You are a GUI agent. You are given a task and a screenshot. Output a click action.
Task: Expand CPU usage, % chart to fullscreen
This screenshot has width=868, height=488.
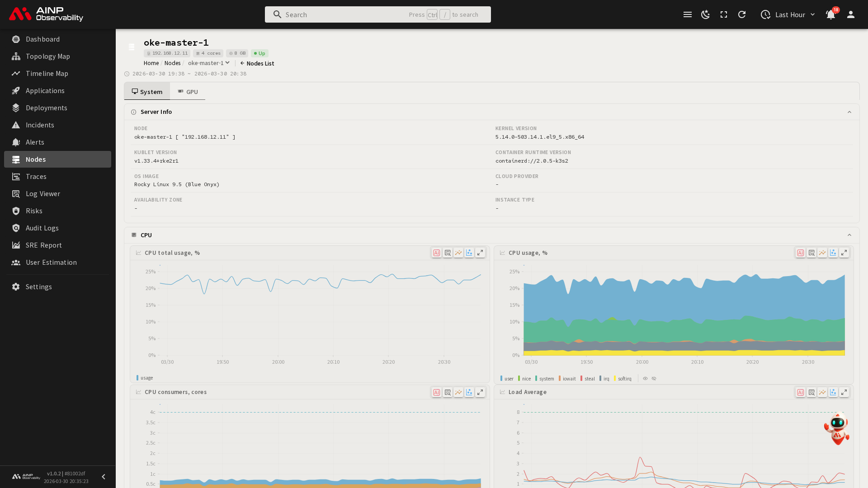coord(844,253)
